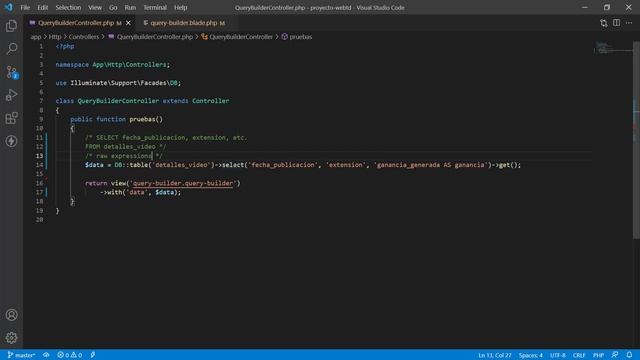
Task: Switch to query-builder.blade.php tab
Action: coord(184,23)
